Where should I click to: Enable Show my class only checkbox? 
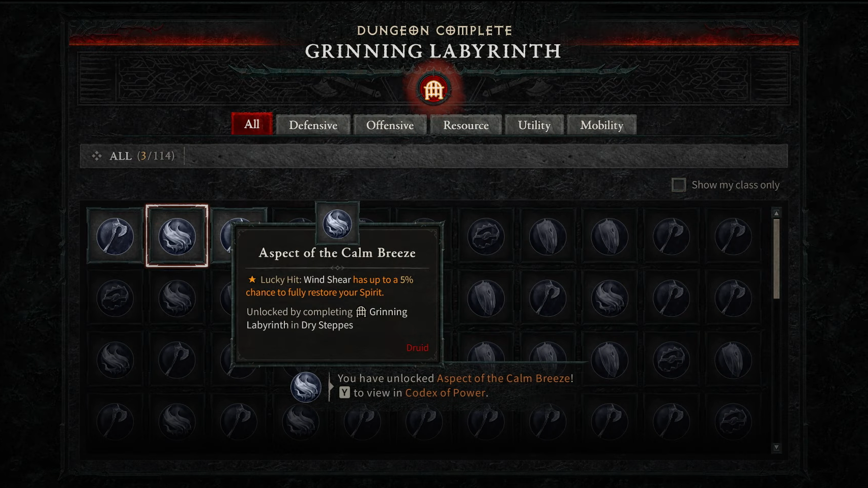(x=679, y=185)
